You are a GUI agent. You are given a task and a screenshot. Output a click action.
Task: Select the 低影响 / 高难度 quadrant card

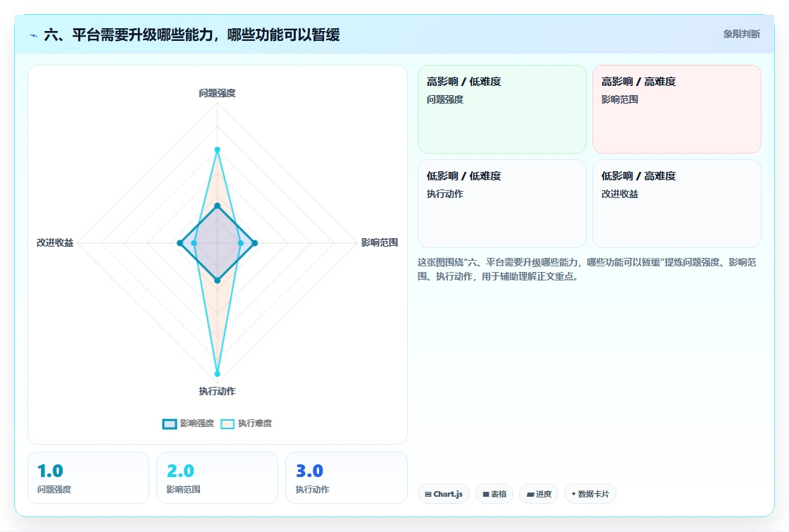[x=677, y=204]
